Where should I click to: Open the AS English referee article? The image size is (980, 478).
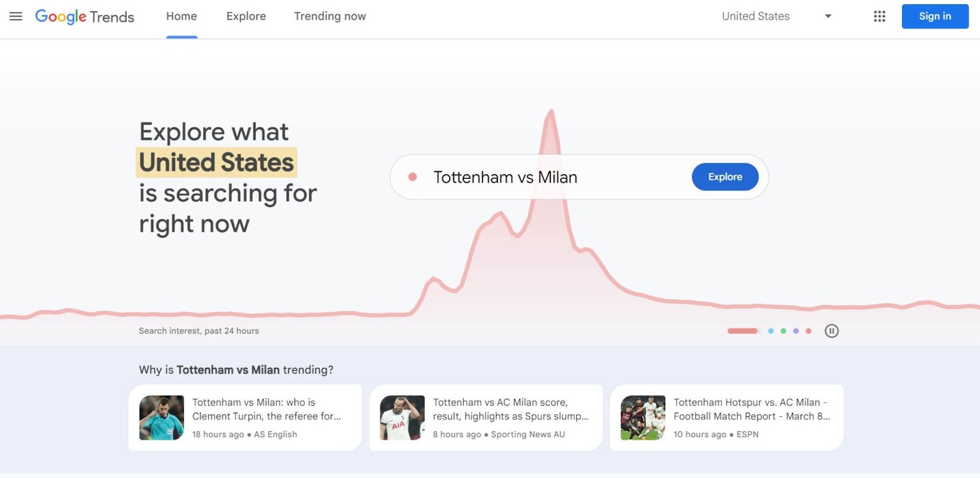245,417
